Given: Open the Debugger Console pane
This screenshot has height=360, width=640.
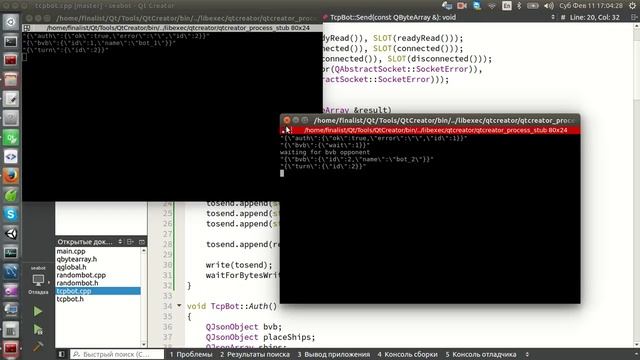Looking at the screenshot, I should click(481, 354).
